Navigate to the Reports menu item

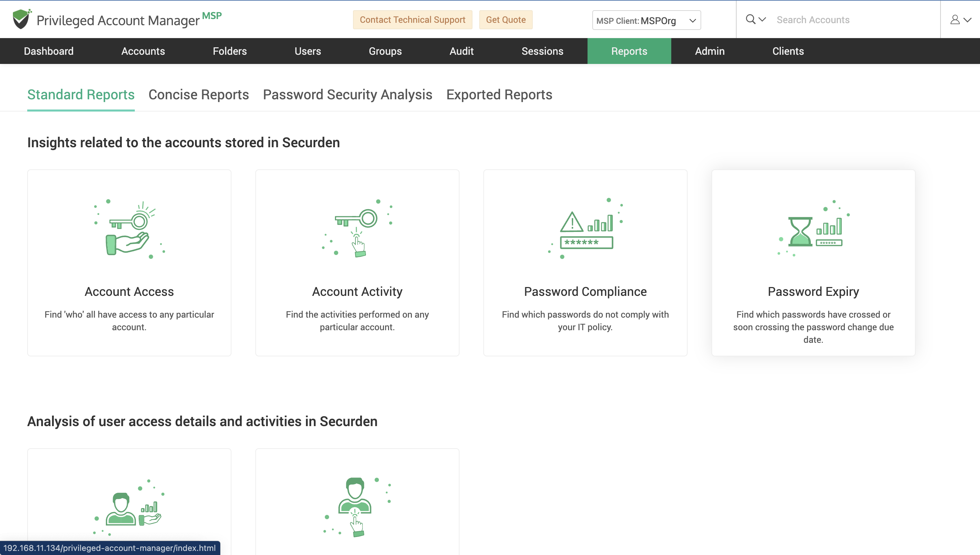[629, 50]
